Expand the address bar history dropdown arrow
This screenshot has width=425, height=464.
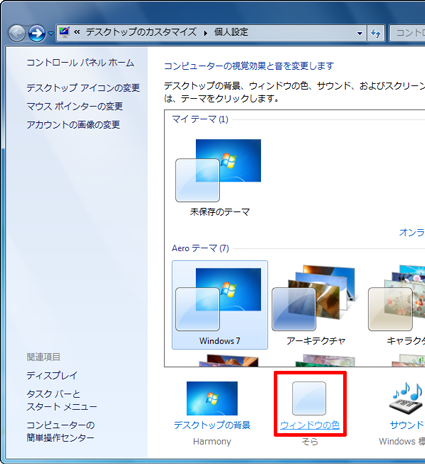coord(360,33)
